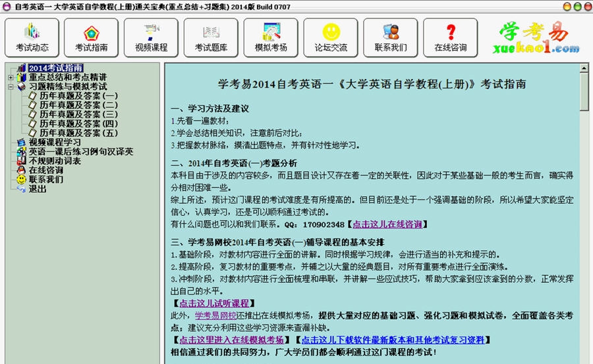Click the page icon beside 历年真题及答案 (三)
The width and height of the screenshot is (593, 364).
[x=33, y=114]
